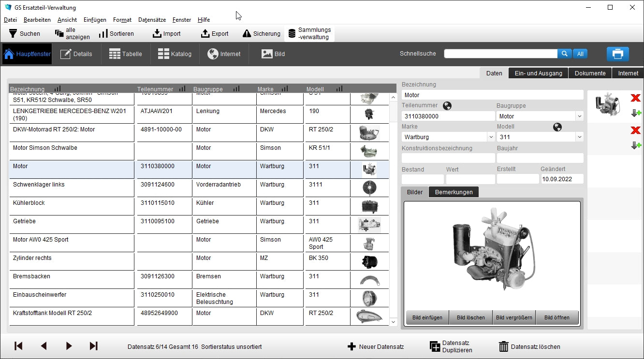Switch to the Bemerkungen tab
The width and height of the screenshot is (644, 359).
[x=454, y=192]
